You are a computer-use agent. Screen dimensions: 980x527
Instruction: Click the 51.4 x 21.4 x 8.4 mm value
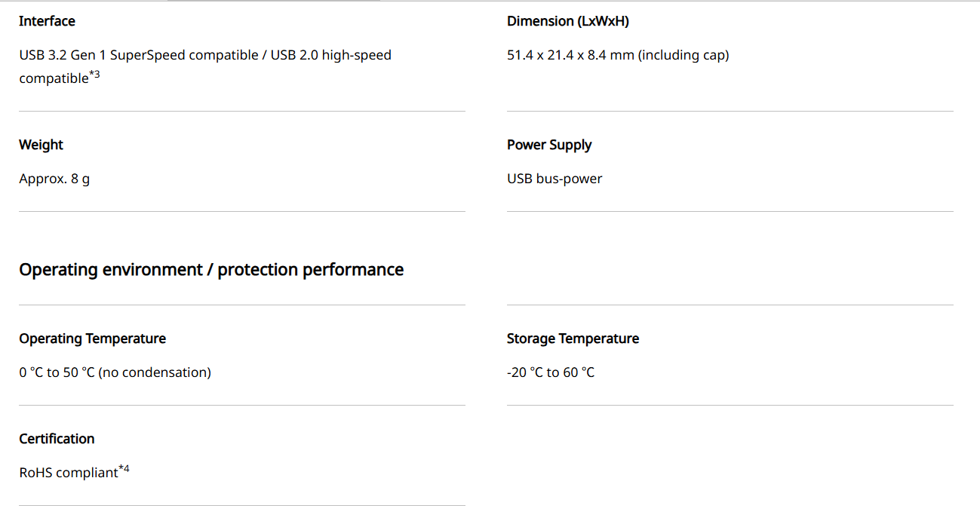click(570, 55)
